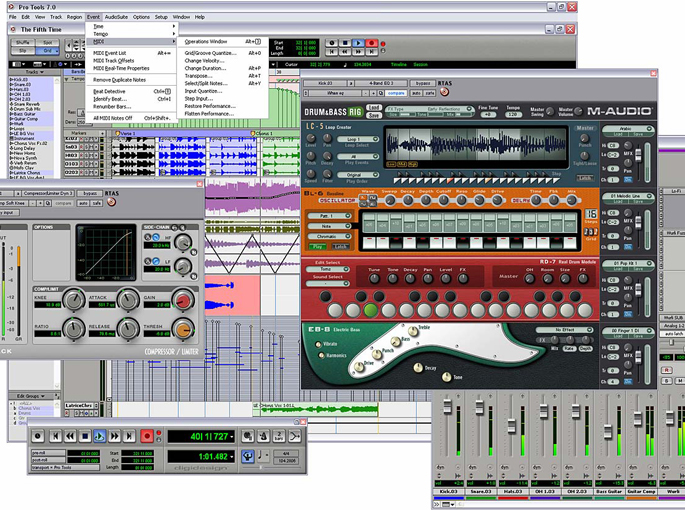Screen dimensions: 685x510
Task: Open the Chromatic scale dropdown in BL-6
Action: pyautogui.click(x=329, y=236)
